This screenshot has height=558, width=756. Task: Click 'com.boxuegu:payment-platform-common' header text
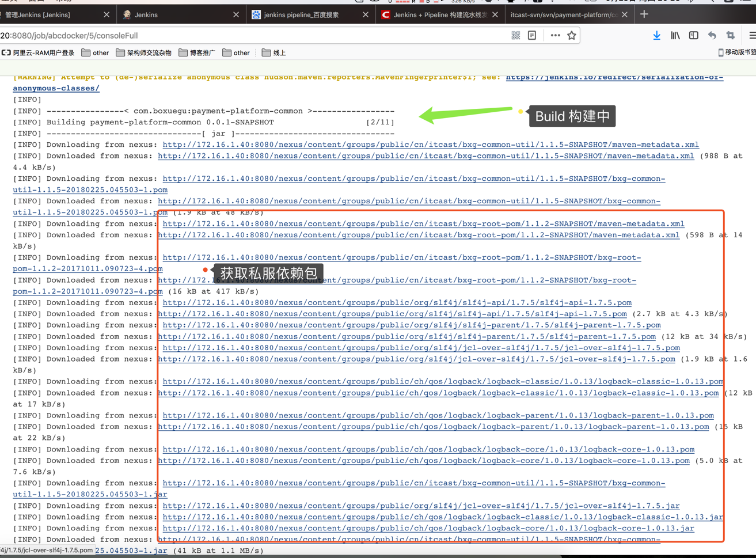click(218, 111)
